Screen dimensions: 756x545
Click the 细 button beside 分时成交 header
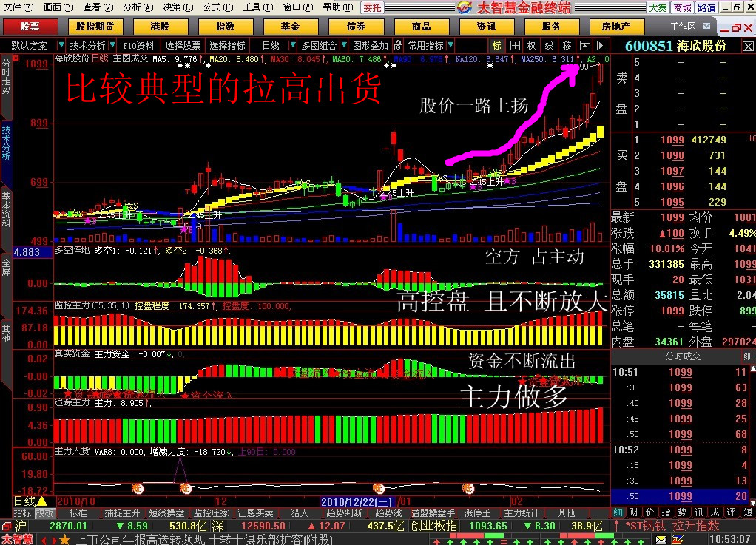[x=748, y=356]
